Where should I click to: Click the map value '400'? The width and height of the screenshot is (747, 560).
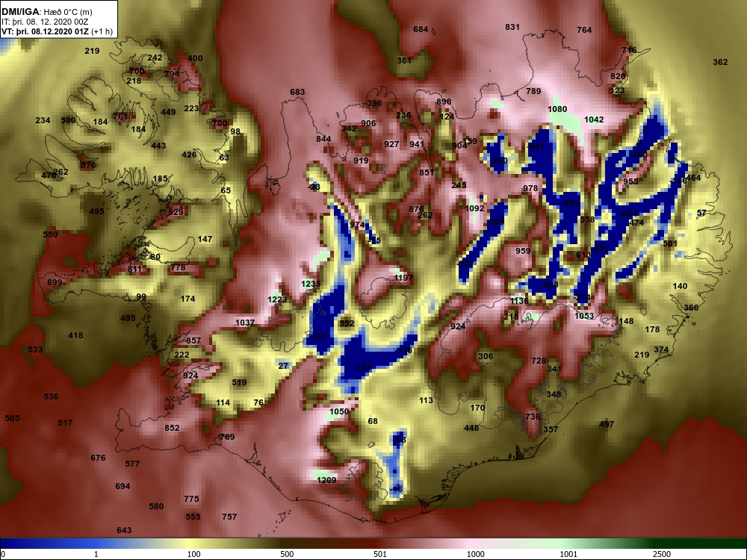(195, 58)
